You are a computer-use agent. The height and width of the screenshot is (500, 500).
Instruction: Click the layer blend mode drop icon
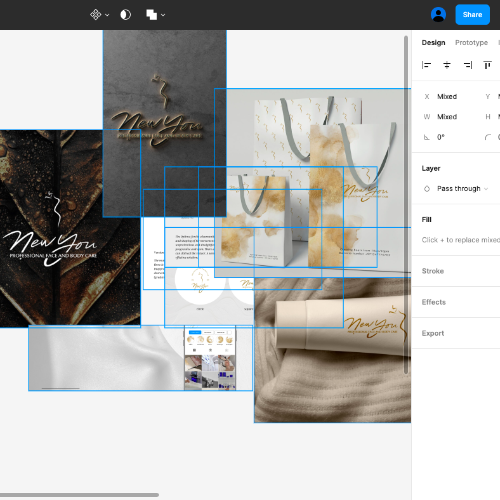[427, 189]
